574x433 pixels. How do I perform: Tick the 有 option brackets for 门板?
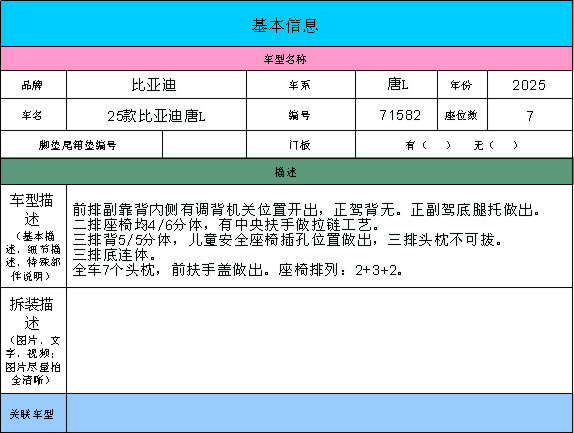[x=436, y=145]
